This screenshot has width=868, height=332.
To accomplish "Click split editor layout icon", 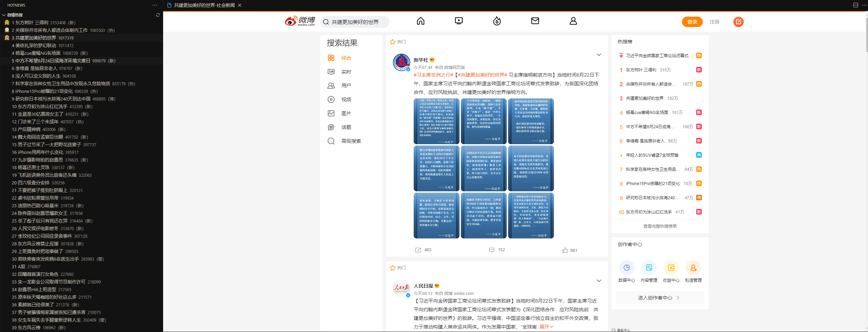I will tap(856, 5).
